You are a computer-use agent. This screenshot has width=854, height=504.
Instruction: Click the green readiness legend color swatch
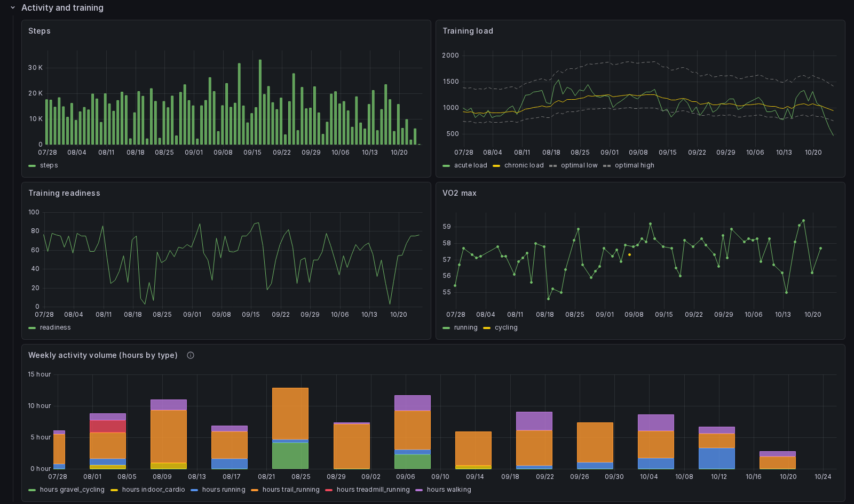(32, 328)
